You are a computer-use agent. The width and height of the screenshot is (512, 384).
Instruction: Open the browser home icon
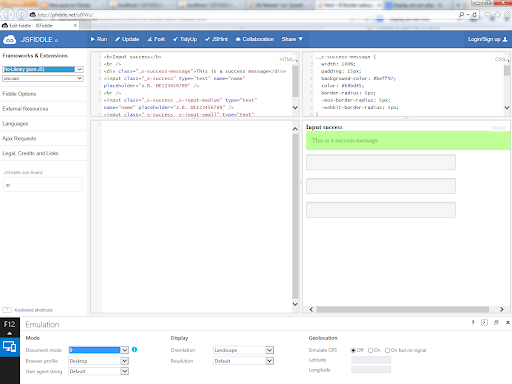click(488, 15)
